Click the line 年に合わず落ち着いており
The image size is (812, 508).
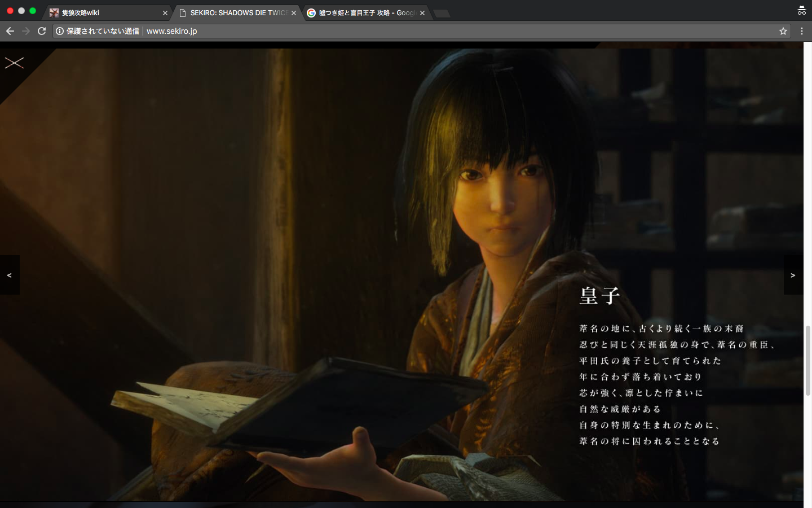641,377
